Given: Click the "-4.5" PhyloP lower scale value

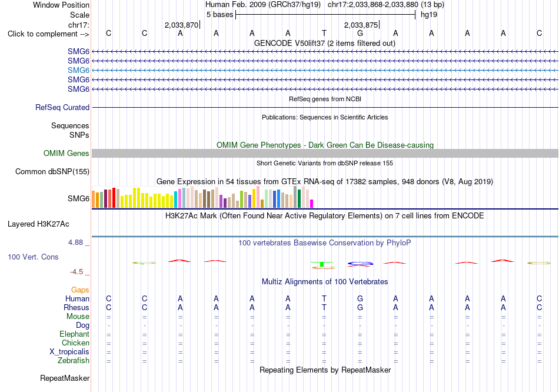Looking at the screenshot, I should (x=76, y=272).
